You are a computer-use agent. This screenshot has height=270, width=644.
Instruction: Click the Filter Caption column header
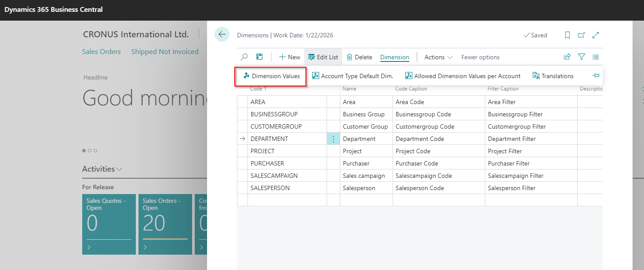[x=503, y=89]
